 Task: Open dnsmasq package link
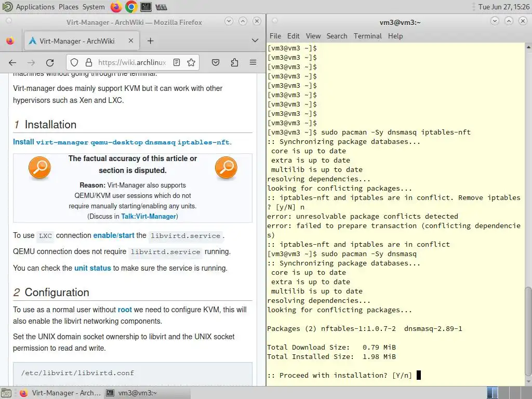point(160,142)
